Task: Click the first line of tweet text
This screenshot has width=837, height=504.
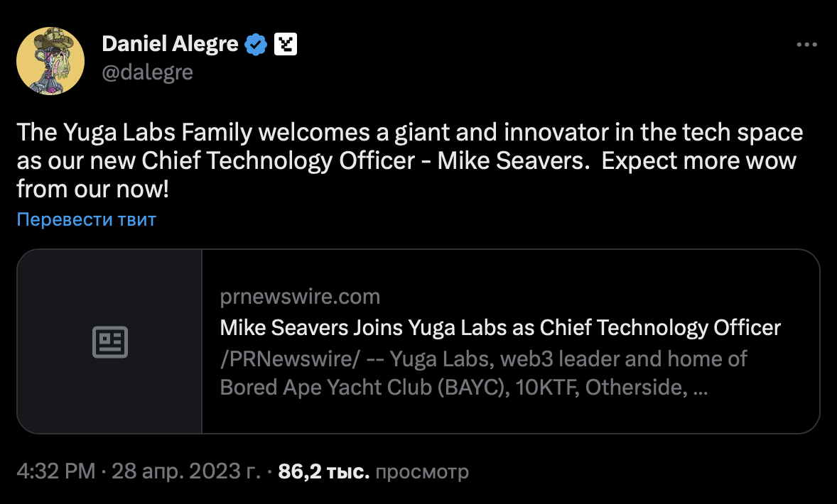Action: [409, 133]
